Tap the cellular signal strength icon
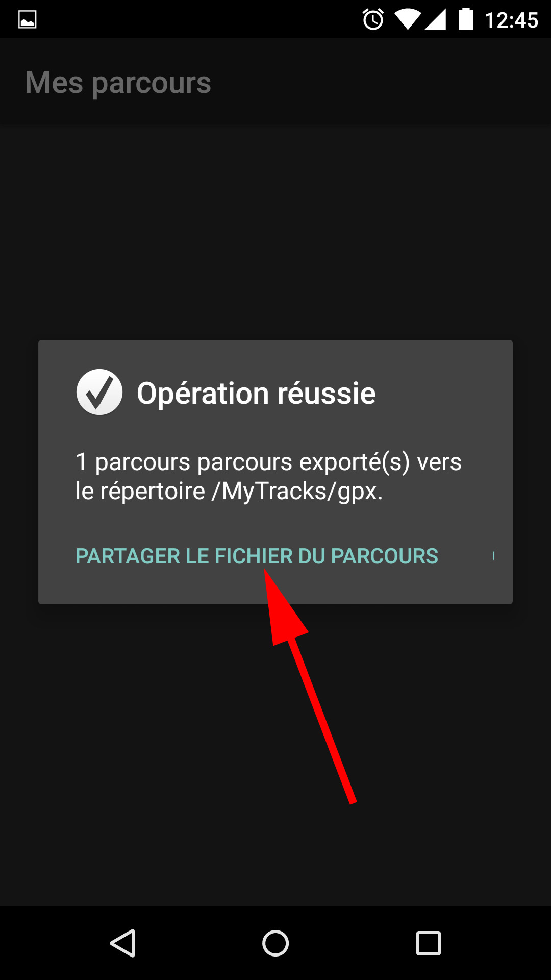 pyautogui.click(x=436, y=19)
